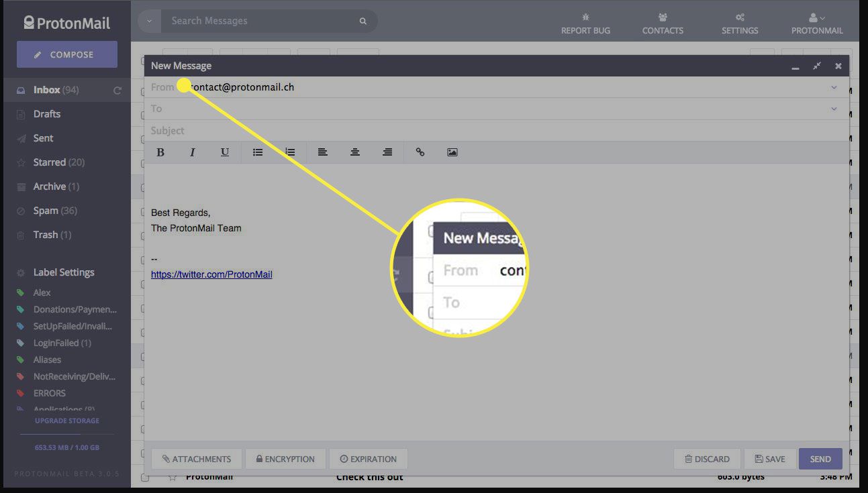Open the twitter.com/ProtonMail link
Image resolution: width=868 pixels, height=493 pixels.
[x=211, y=274]
